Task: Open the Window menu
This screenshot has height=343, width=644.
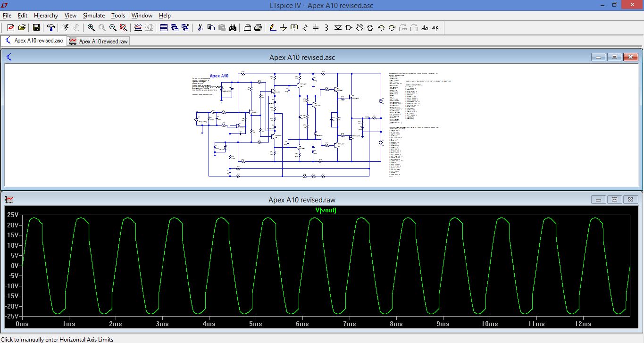Action: [x=142, y=16]
